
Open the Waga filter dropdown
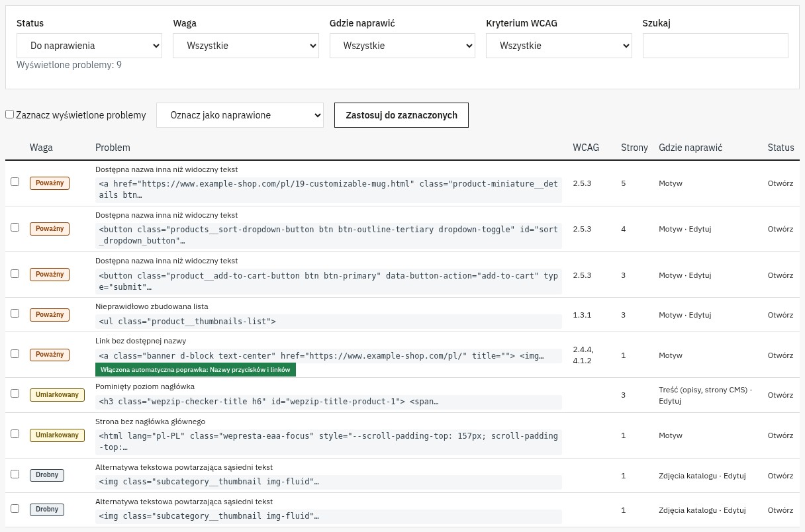246,46
